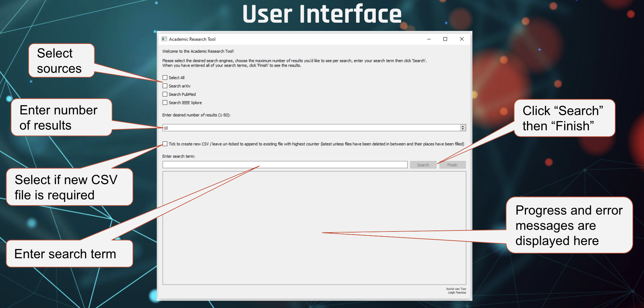Click the Finish button
The height and width of the screenshot is (308, 644).
452,164
